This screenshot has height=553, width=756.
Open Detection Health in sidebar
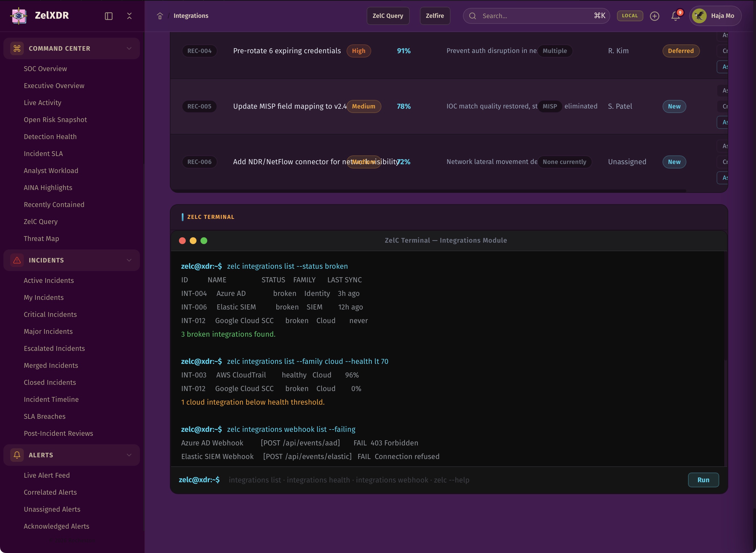[x=50, y=136]
